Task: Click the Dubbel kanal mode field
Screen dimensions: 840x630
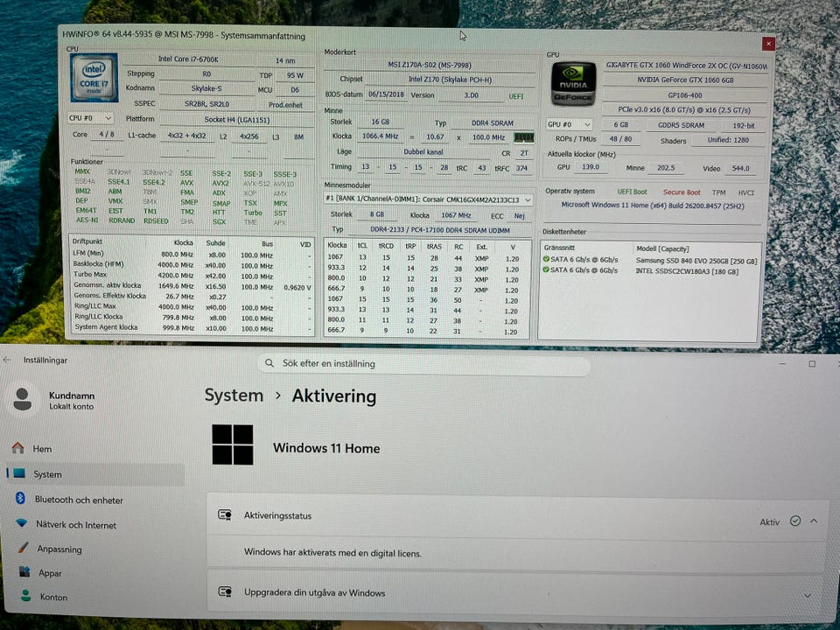Action: [423, 151]
